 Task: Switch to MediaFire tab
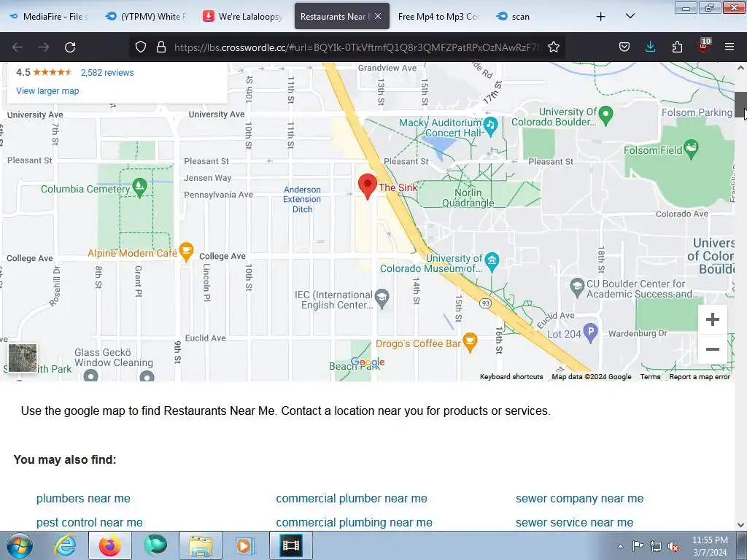pyautogui.click(x=49, y=17)
